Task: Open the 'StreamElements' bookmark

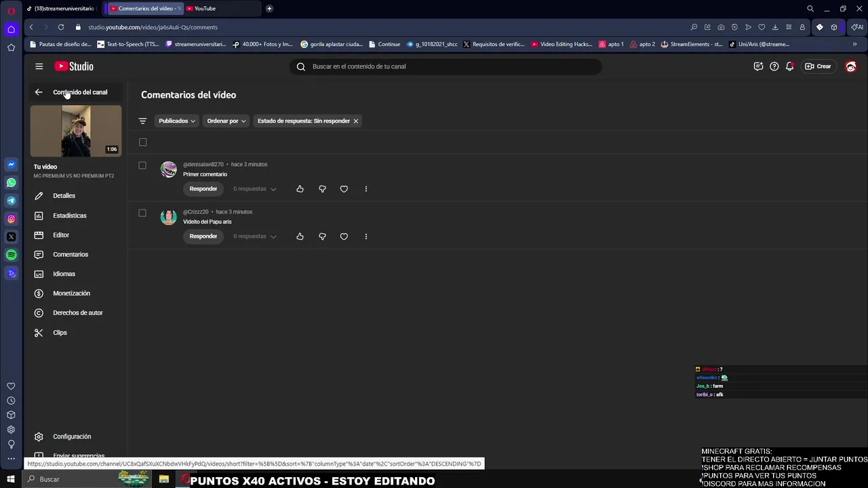Action: click(691, 44)
